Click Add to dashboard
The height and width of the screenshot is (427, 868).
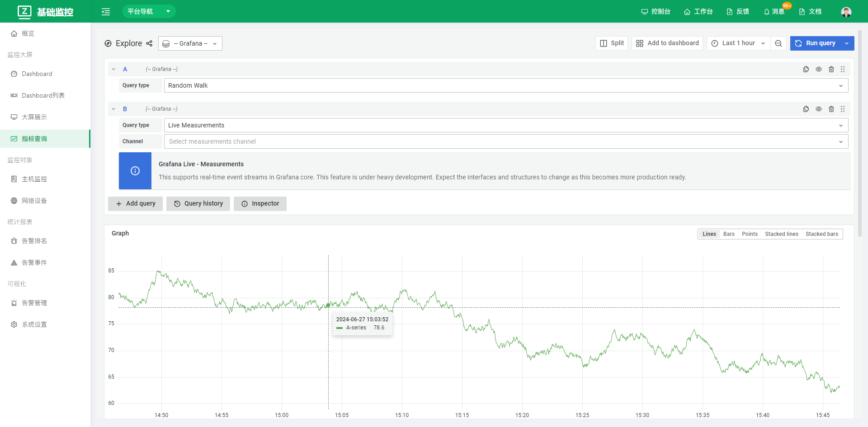[x=667, y=43]
